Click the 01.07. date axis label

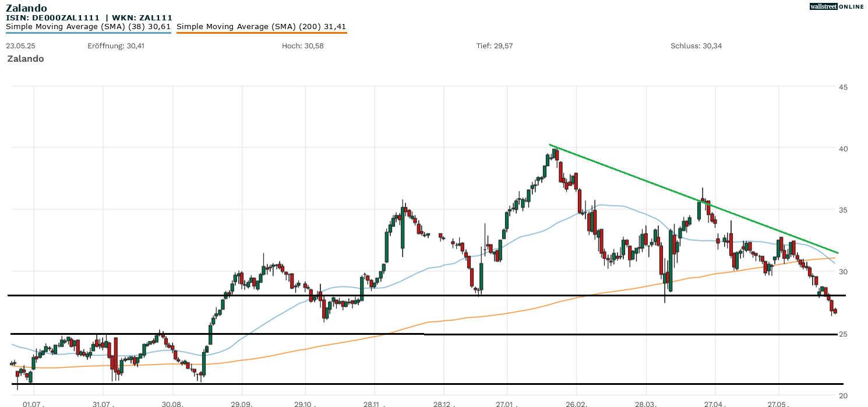33,404
